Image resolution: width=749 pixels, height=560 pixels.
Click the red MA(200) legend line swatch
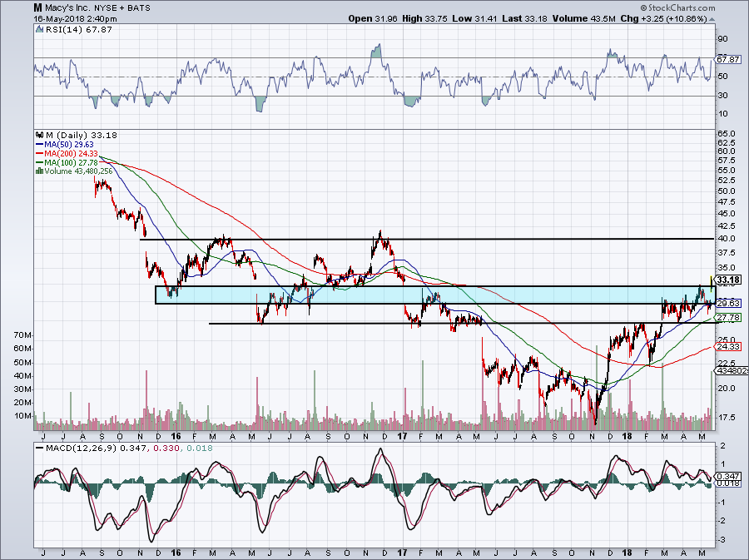(x=40, y=153)
